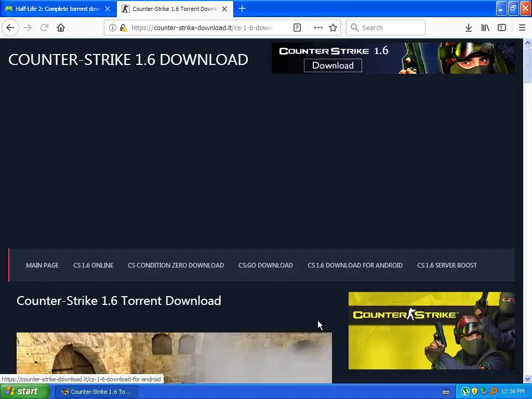Open CS 1.6 SERVER BOOST link
This screenshot has width=532, height=399.
pyautogui.click(x=447, y=265)
